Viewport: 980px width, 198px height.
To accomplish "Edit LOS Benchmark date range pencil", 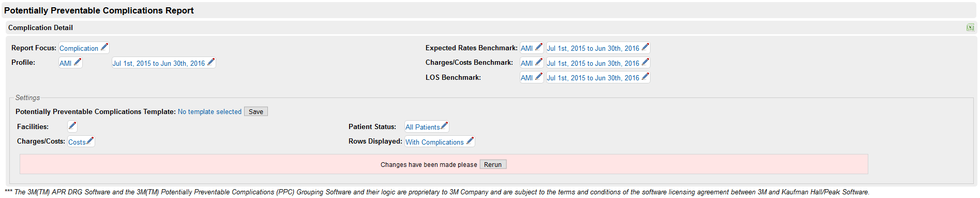I will (645, 77).
